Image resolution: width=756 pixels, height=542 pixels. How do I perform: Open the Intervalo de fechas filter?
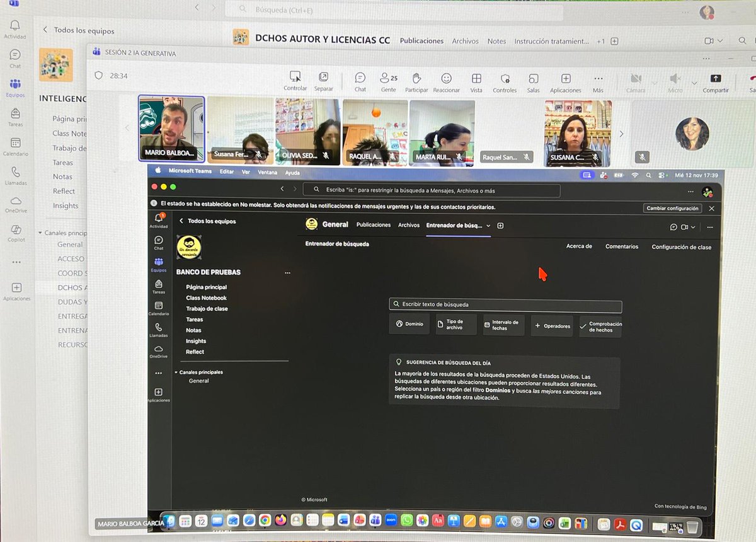[x=503, y=325]
